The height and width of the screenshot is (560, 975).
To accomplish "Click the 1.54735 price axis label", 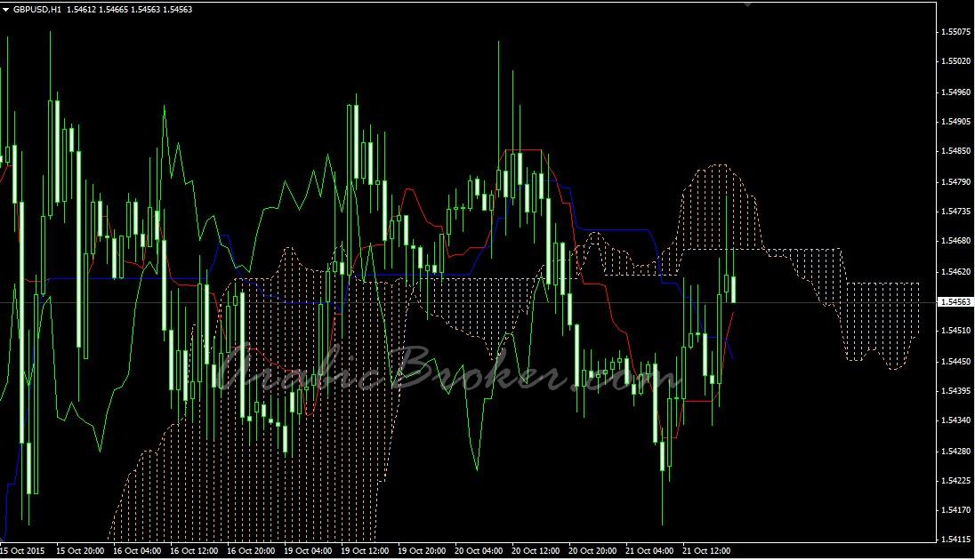I will point(955,212).
